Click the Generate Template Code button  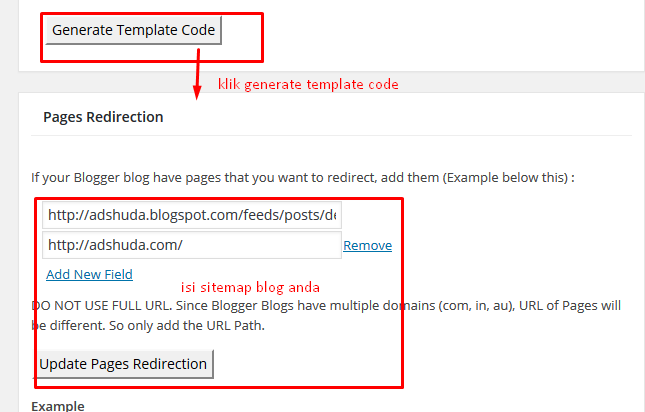(x=134, y=30)
